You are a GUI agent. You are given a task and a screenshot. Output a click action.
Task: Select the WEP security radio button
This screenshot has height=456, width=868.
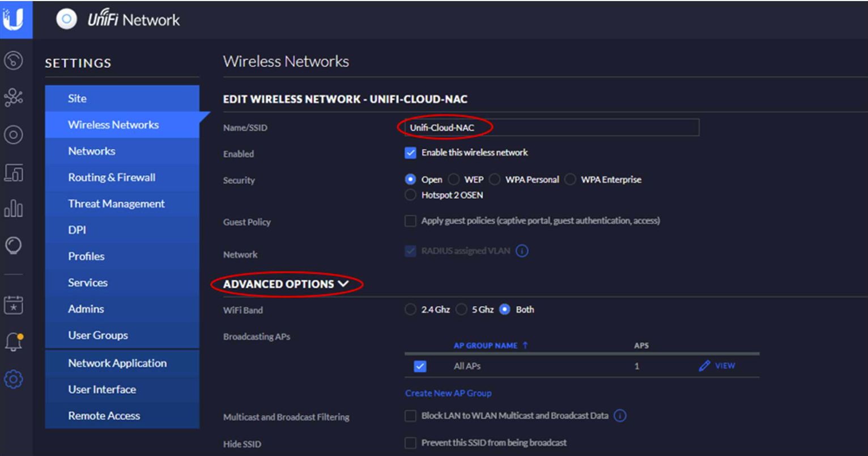click(x=454, y=179)
